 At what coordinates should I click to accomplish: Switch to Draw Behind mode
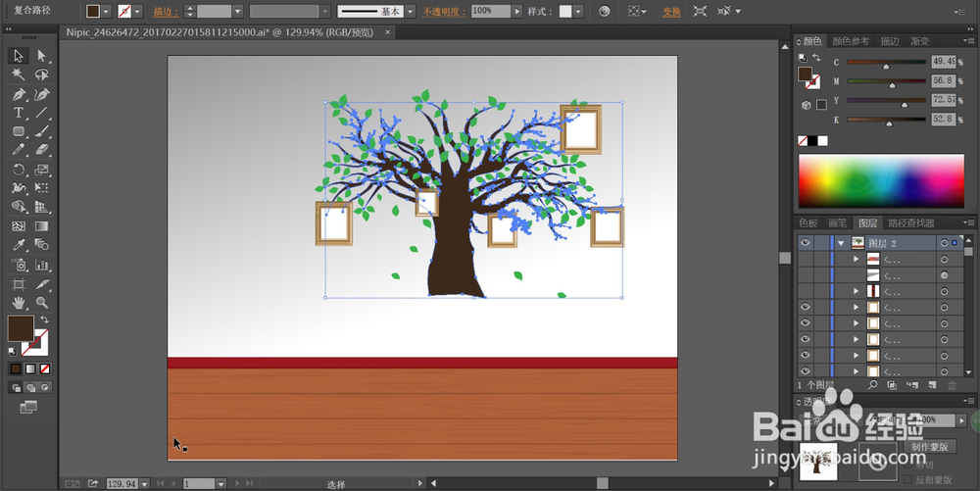coord(30,388)
